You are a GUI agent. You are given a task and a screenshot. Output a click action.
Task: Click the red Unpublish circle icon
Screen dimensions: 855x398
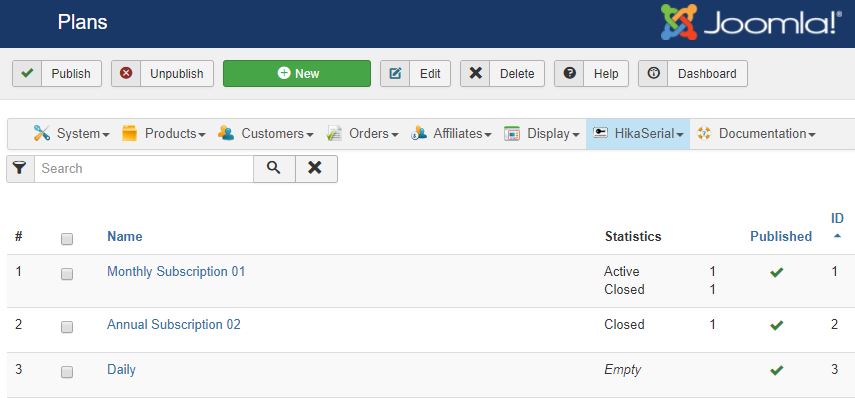pos(126,74)
